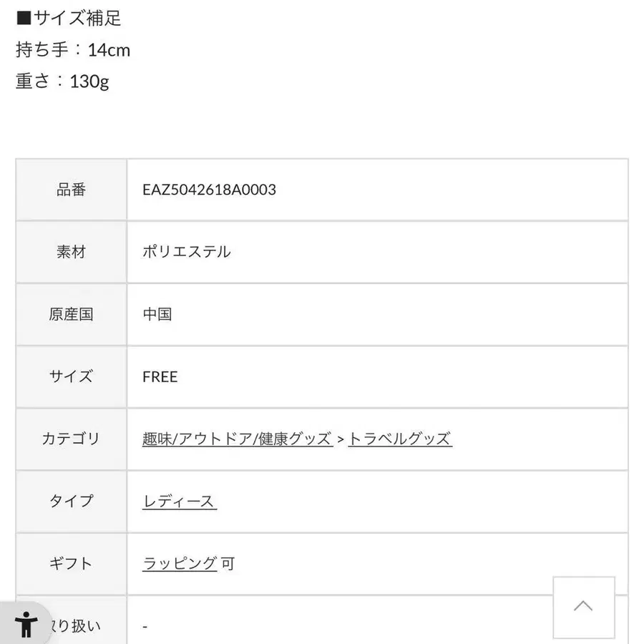644x644 pixels.
Task: Click the 素材 material row label
Action: (x=70, y=252)
